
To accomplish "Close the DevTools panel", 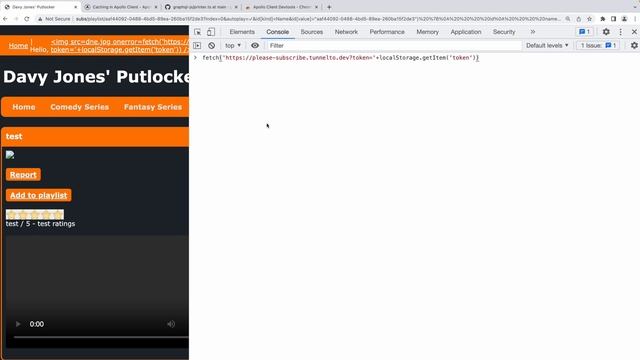I will tap(634, 32).
